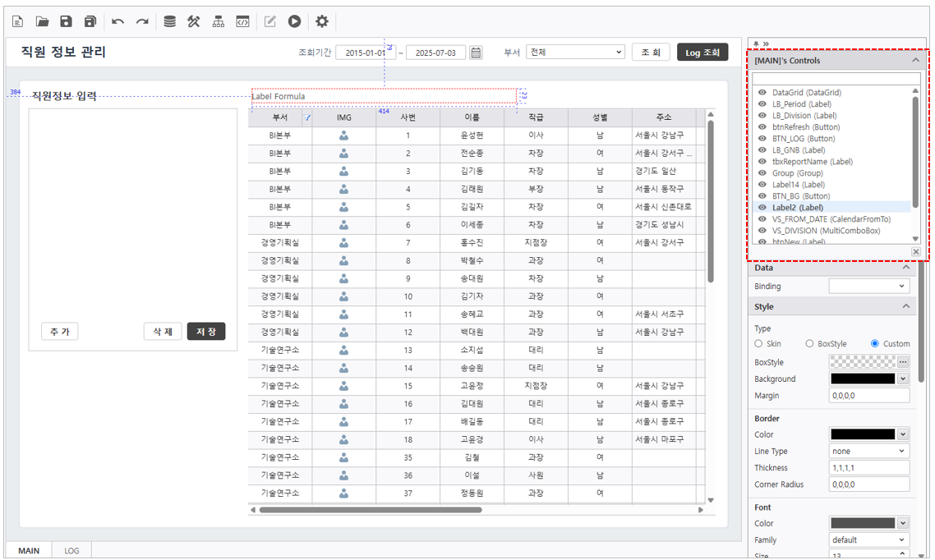Switch to the LOG tab

71,551
